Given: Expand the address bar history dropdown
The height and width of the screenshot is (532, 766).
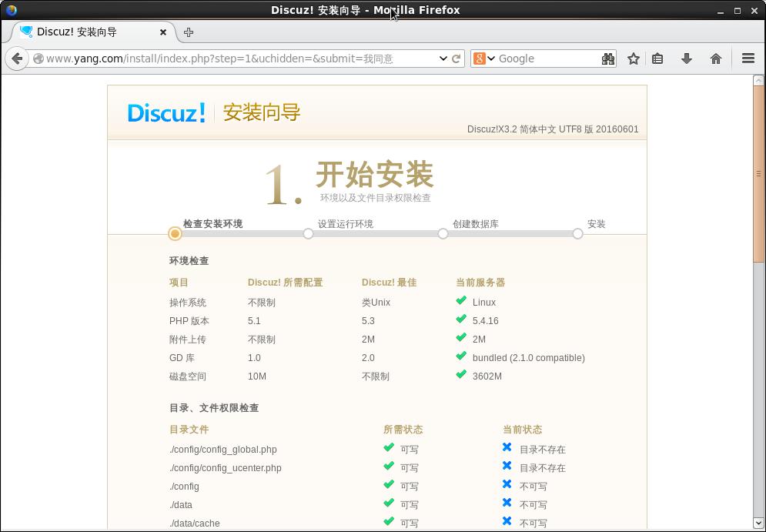Looking at the screenshot, I should pos(443,58).
